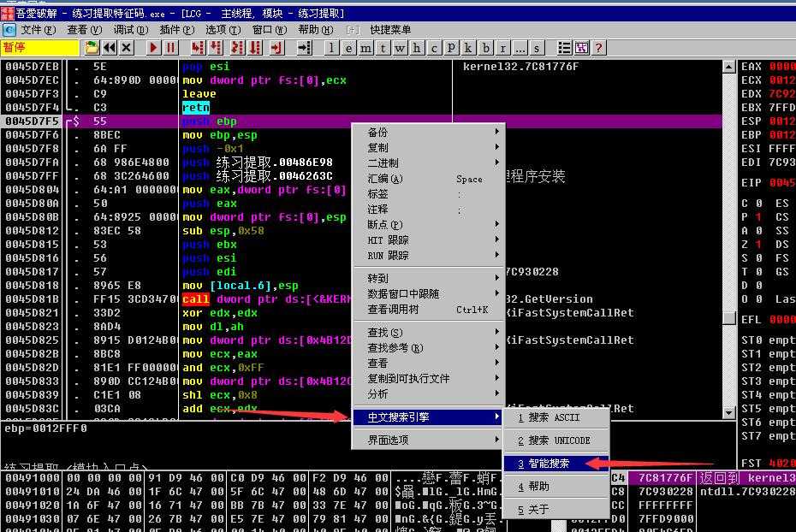
Task: Expand the 二进制 submenu
Action: (x=429, y=163)
